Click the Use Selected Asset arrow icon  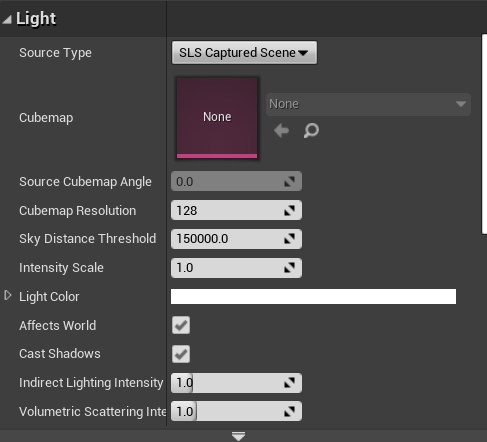tap(281, 130)
